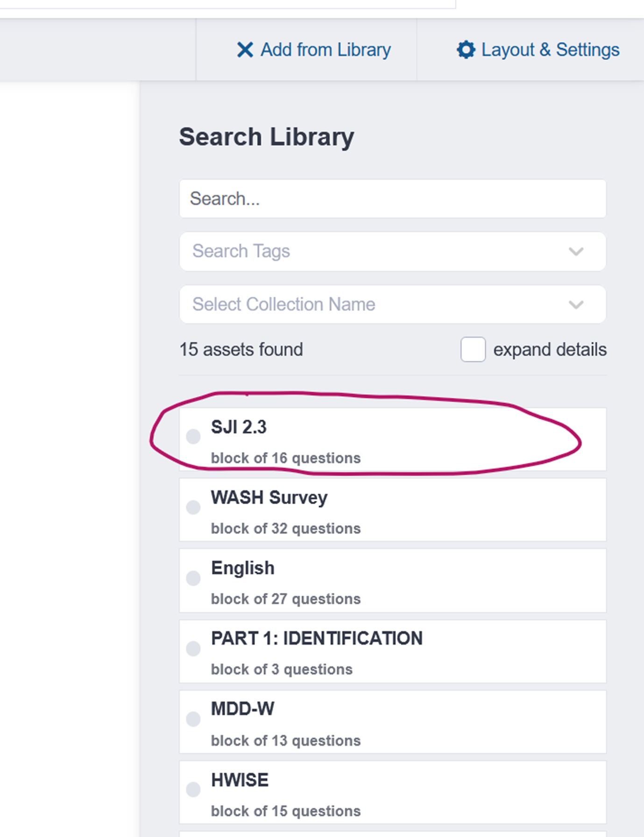Click the Add from Library tab label
This screenshot has width=644, height=837.
click(x=326, y=49)
